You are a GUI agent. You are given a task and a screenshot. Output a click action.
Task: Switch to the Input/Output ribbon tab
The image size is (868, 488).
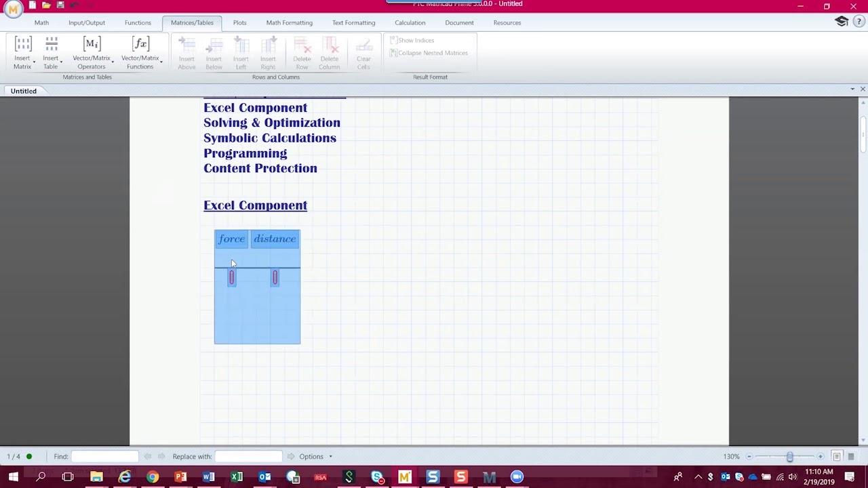point(87,22)
